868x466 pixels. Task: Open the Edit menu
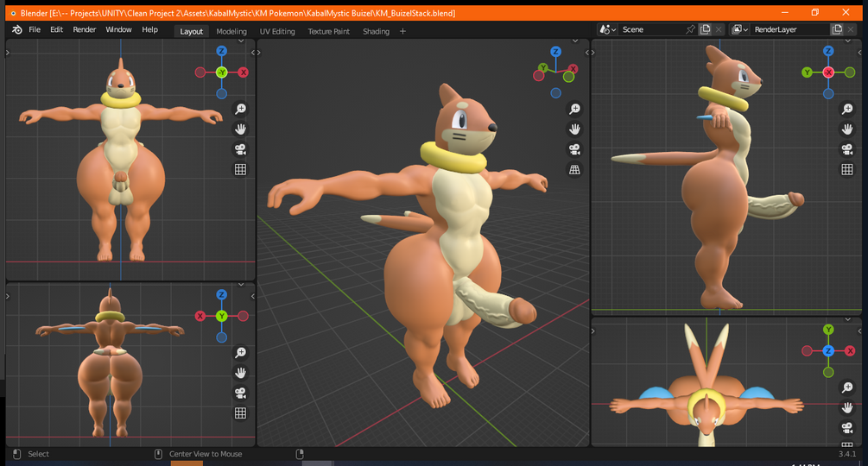point(56,30)
